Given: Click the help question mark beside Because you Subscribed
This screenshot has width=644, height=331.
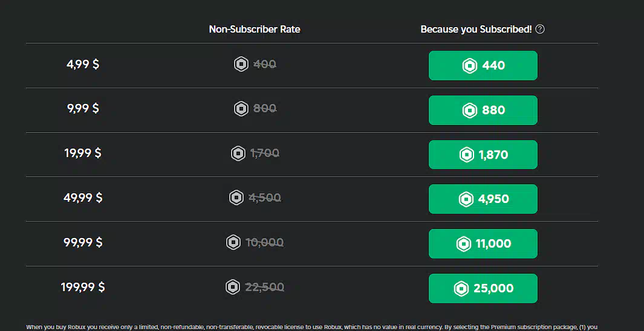Looking at the screenshot, I should [x=540, y=29].
